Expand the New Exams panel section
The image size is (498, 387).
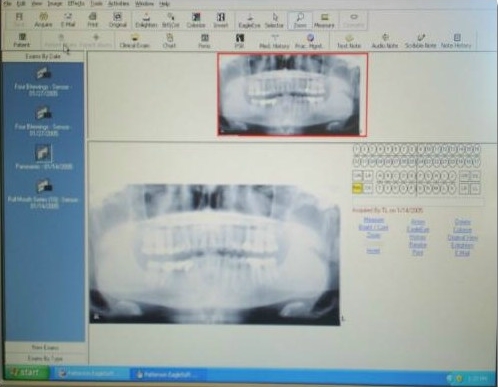45,347
